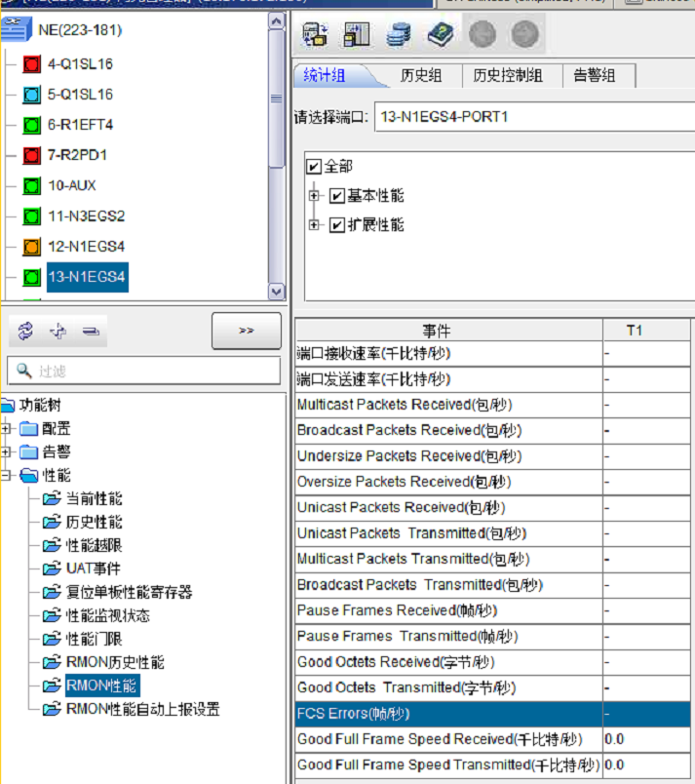Expand the 扩展性能 node
This screenshot has width=695, height=784.
(314, 225)
